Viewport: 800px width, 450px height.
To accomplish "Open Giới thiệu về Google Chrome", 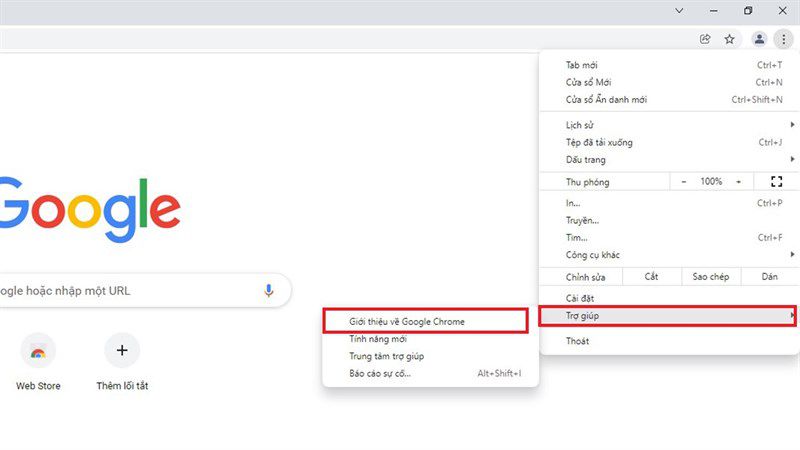I will (x=426, y=321).
